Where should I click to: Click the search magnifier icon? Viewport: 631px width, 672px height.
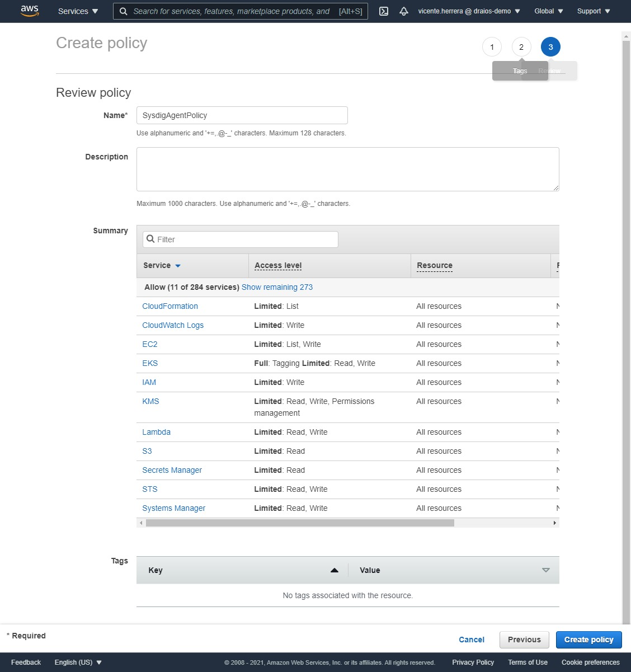124,11
